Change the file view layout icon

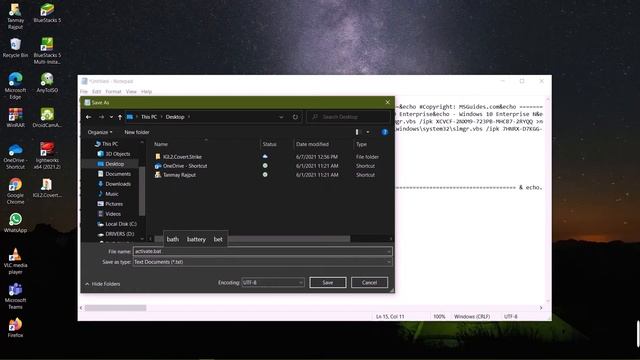[357, 132]
